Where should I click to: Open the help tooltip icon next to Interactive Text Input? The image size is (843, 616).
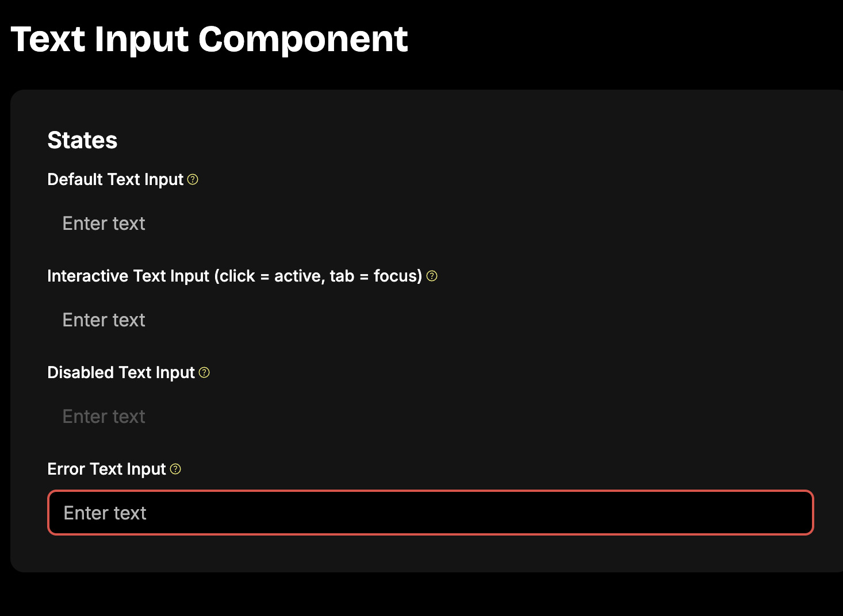click(432, 276)
